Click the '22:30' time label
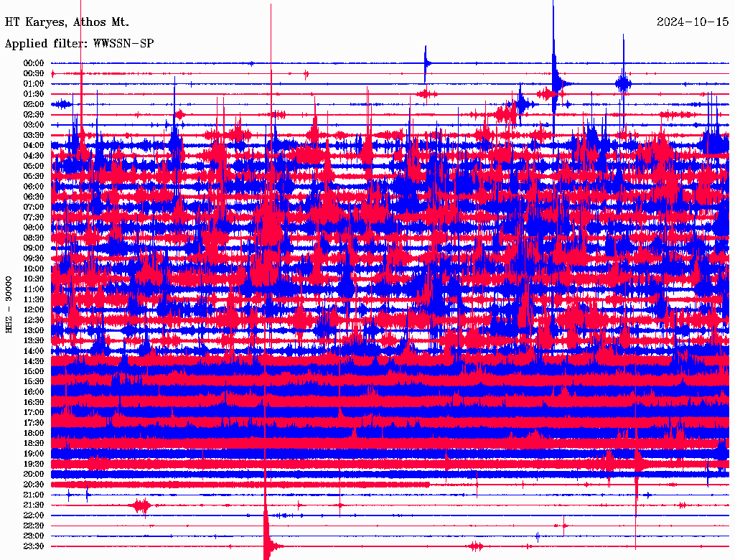Image resolution: width=735 pixels, height=560 pixels. (x=34, y=526)
